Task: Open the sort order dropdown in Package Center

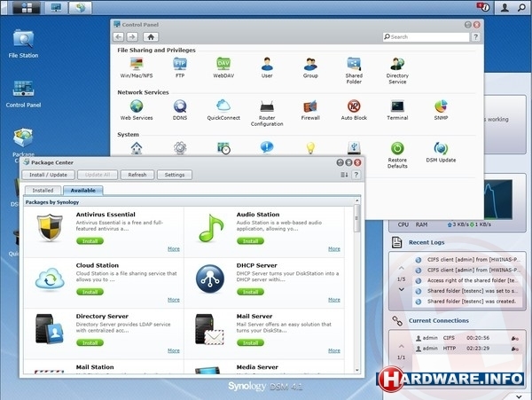Action: click(344, 175)
